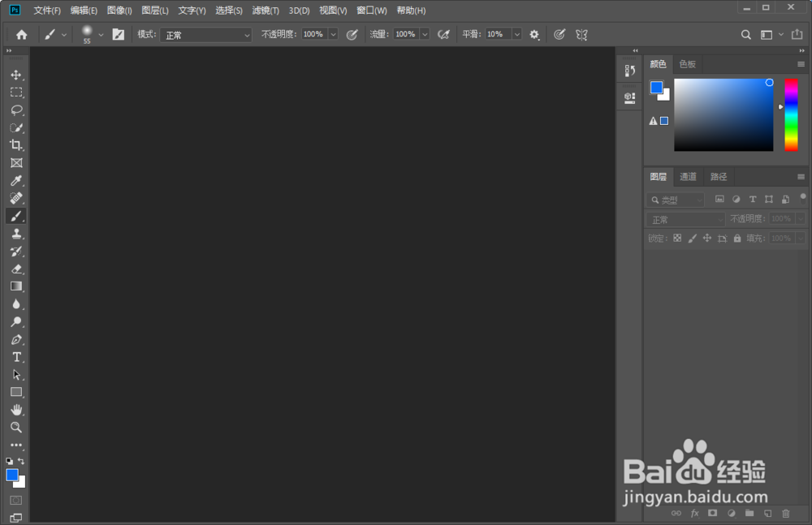Viewport: 812px width, 525px height.
Task: Toggle the brush settings panel button
Action: tap(118, 35)
